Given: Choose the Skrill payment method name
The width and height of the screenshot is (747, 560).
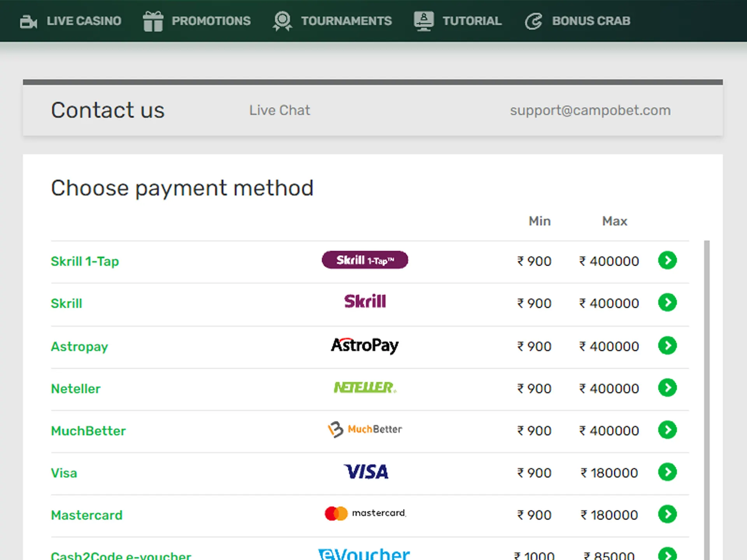Looking at the screenshot, I should coord(67,303).
